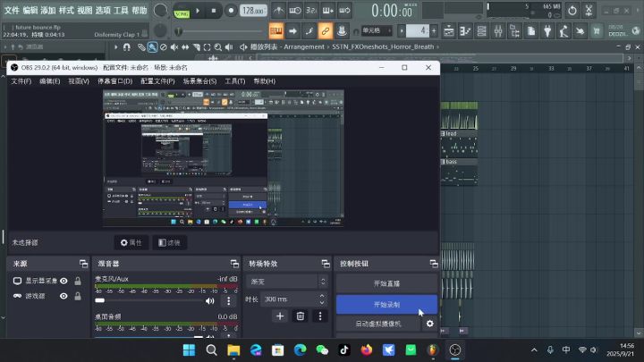Viewport: 644px width, 362px height.
Task: Open the FL Studio browser tree icon
Action: click(x=514, y=30)
